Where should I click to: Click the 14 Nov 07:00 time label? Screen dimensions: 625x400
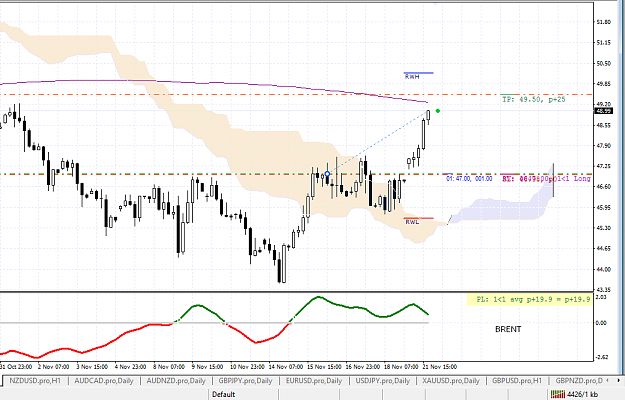tap(285, 367)
